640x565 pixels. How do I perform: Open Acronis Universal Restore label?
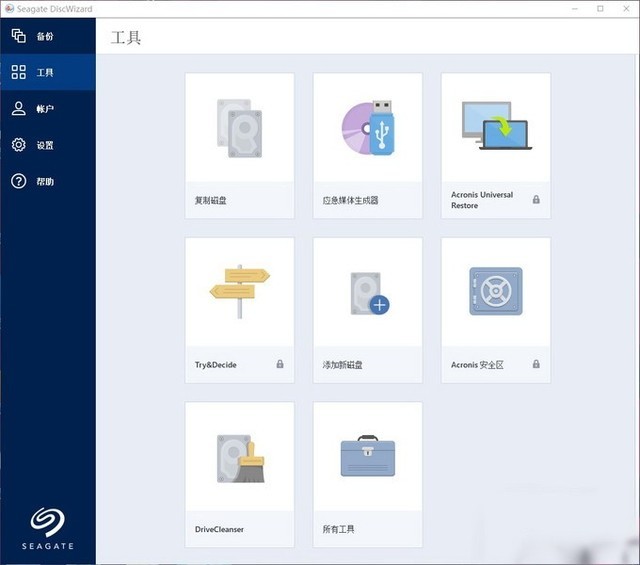tap(482, 200)
